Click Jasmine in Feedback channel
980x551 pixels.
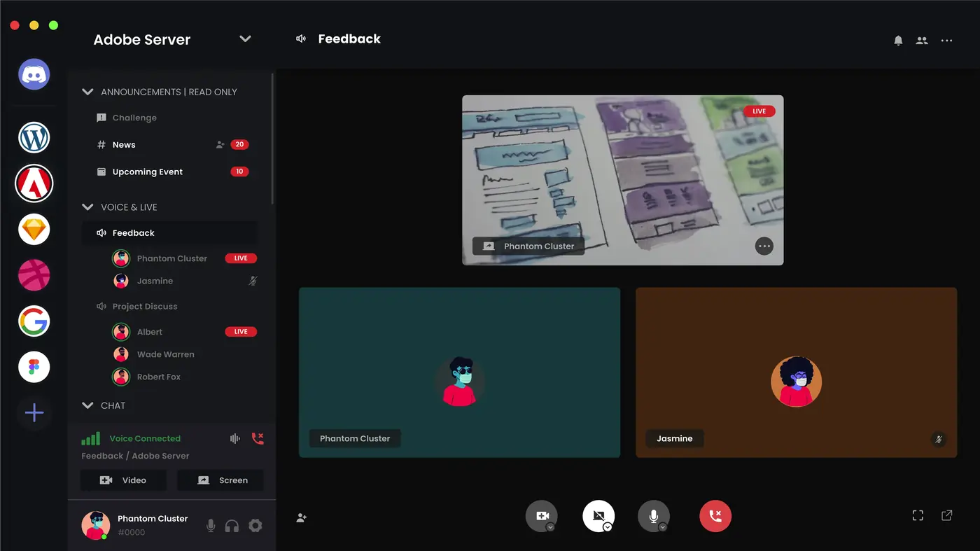click(155, 281)
